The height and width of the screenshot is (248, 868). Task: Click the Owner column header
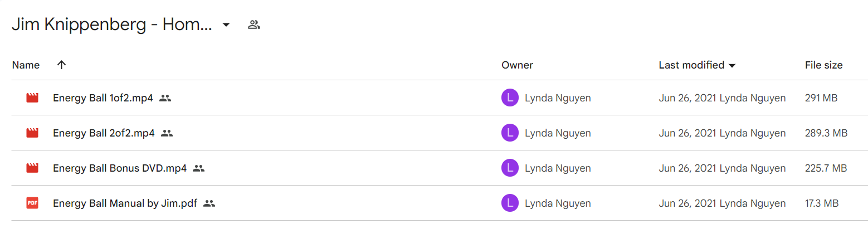click(517, 65)
